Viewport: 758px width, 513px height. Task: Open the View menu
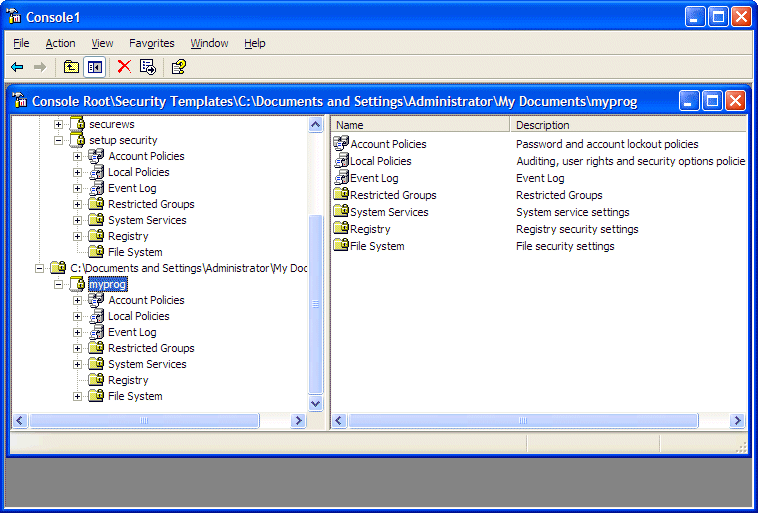[102, 43]
